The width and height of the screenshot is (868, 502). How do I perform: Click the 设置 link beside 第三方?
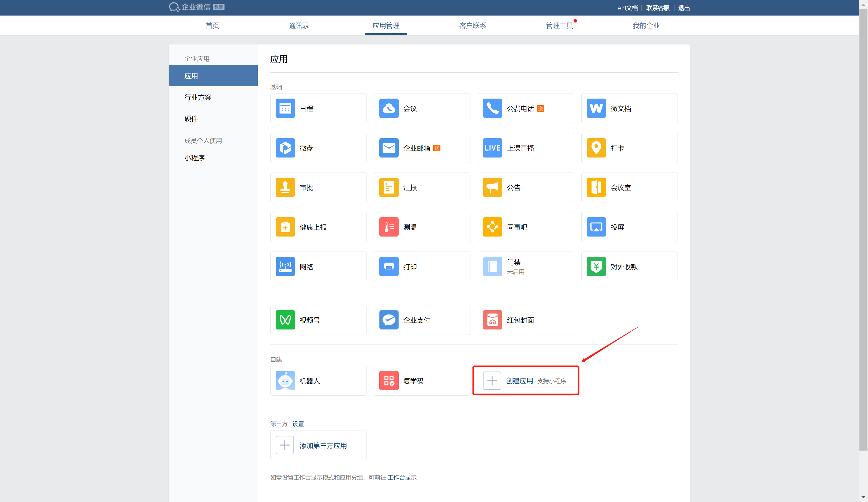pos(298,424)
